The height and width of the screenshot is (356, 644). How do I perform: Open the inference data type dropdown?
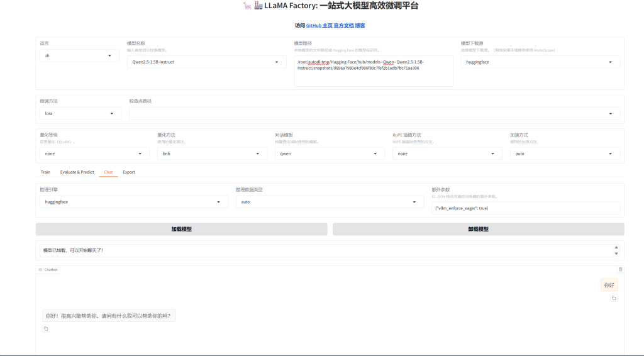click(x=330, y=202)
